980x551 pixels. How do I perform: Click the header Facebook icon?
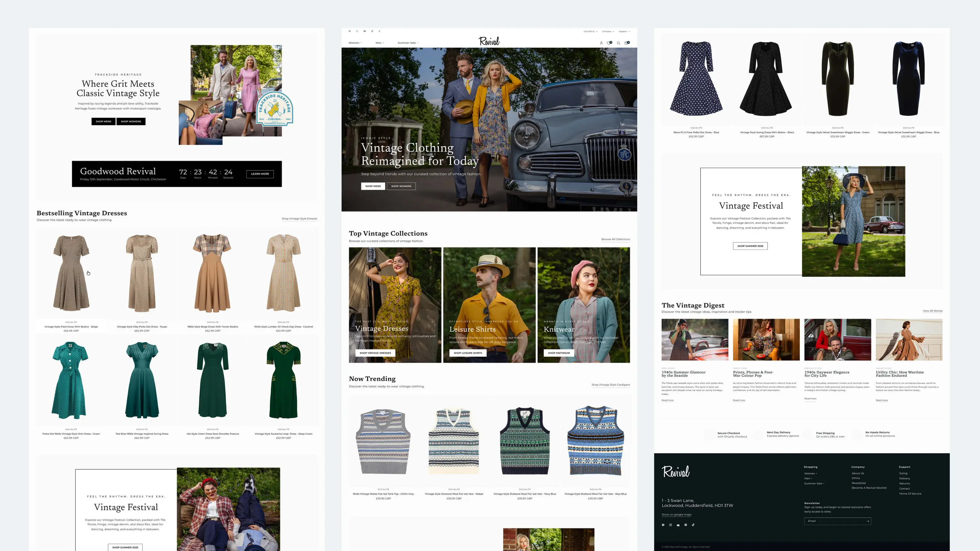click(x=350, y=31)
